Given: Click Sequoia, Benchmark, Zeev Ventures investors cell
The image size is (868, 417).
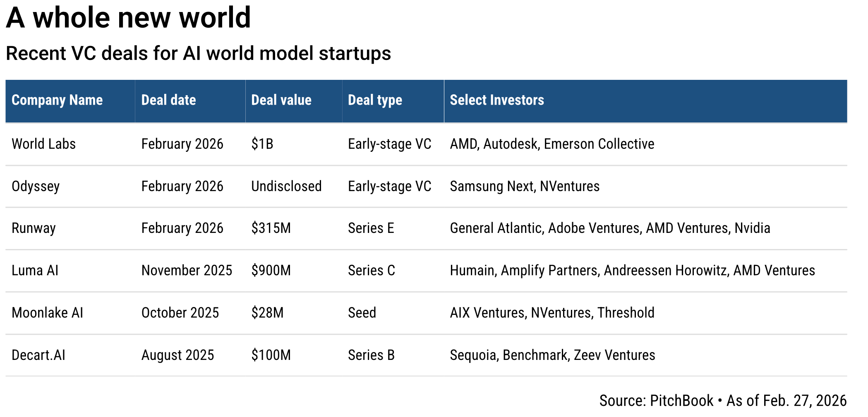Looking at the screenshot, I should 552,355.
